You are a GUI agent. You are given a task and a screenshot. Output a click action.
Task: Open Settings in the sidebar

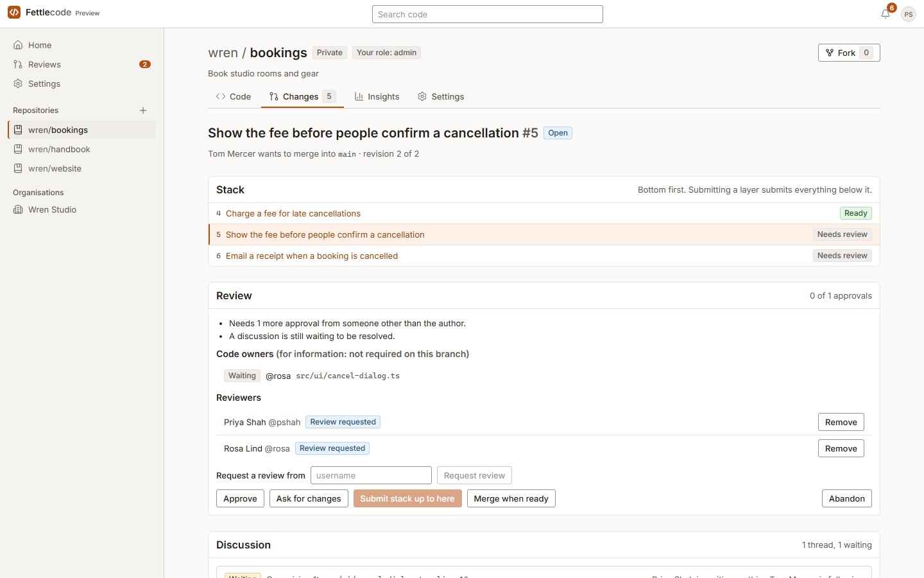point(81,83)
